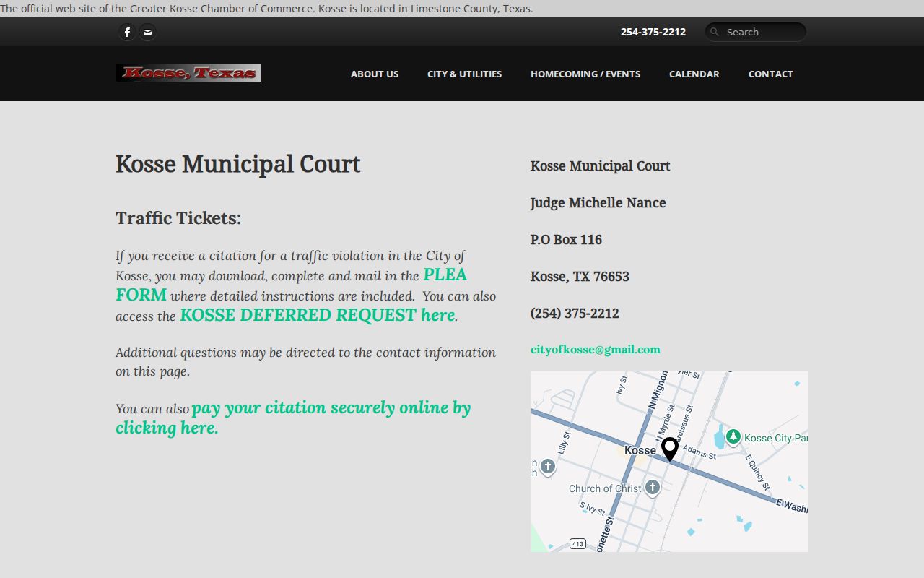Focus the Search input field
This screenshot has width=924, height=578.
pos(756,32)
